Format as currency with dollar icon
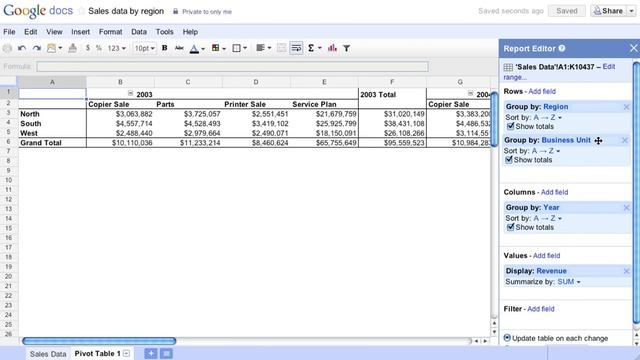The width and height of the screenshot is (640, 360). (x=87, y=48)
